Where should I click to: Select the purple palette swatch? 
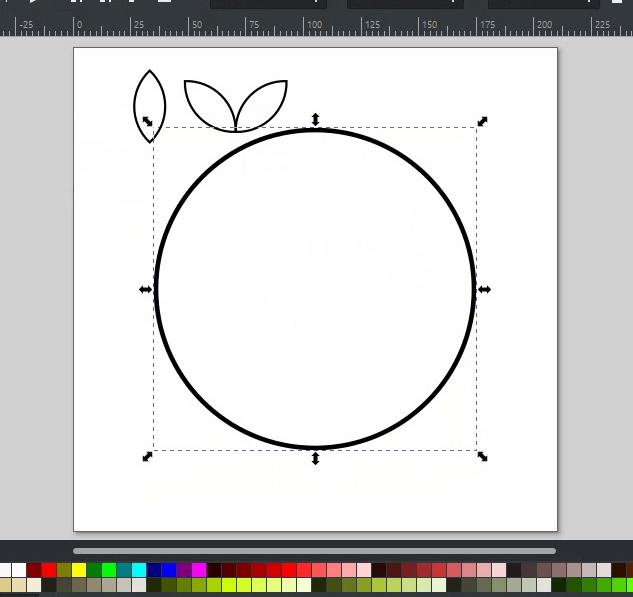point(184,570)
